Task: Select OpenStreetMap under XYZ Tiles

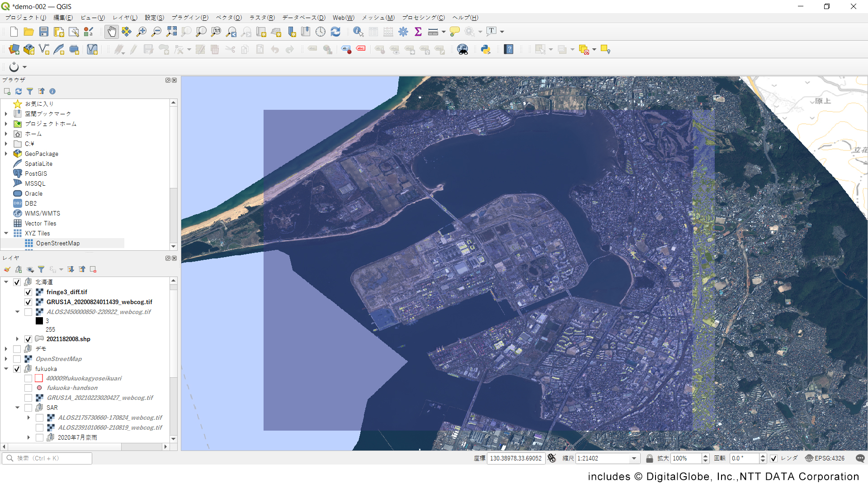Action: pos(58,243)
